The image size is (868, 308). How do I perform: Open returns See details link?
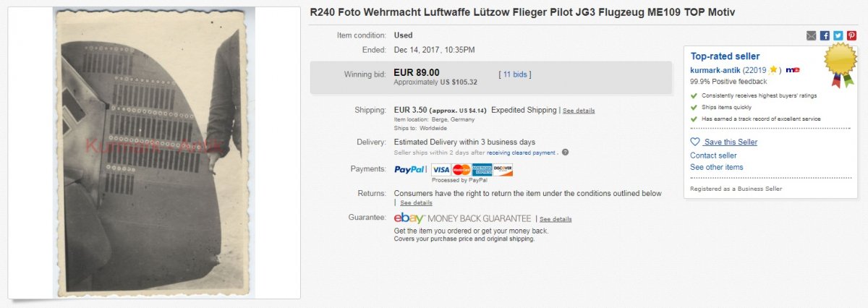coord(416,203)
